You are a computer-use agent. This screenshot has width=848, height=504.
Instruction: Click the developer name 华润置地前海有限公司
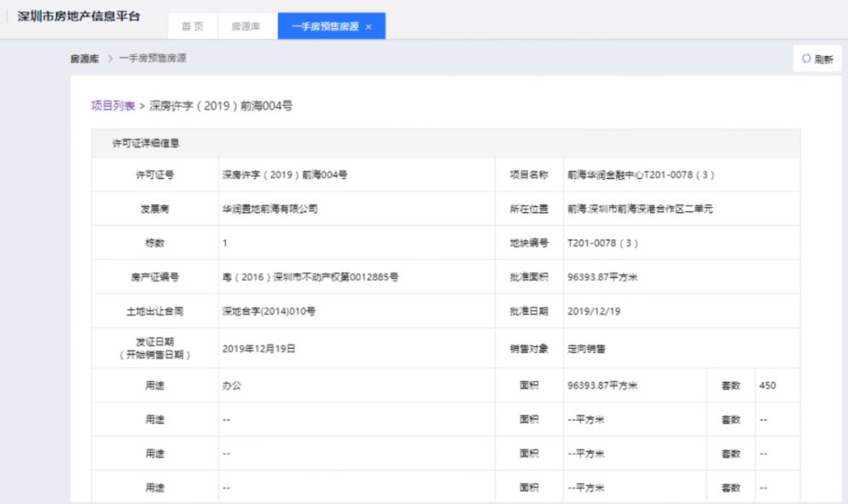270,209
